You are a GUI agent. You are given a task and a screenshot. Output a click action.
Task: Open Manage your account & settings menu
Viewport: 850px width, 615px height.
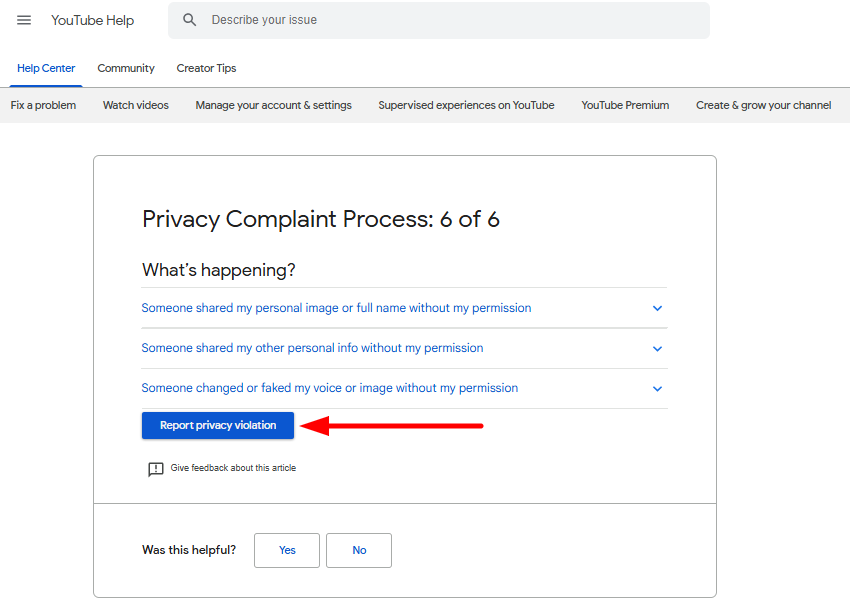click(273, 105)
